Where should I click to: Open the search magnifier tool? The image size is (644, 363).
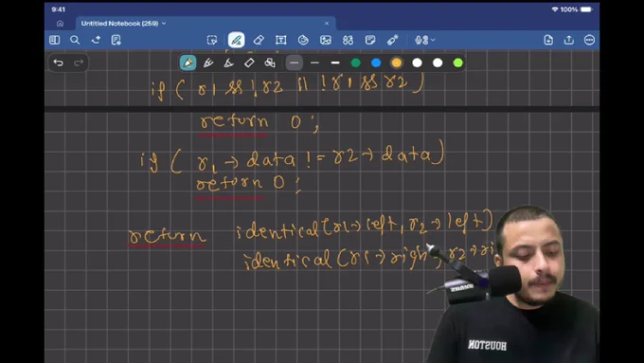pos(75,40)
